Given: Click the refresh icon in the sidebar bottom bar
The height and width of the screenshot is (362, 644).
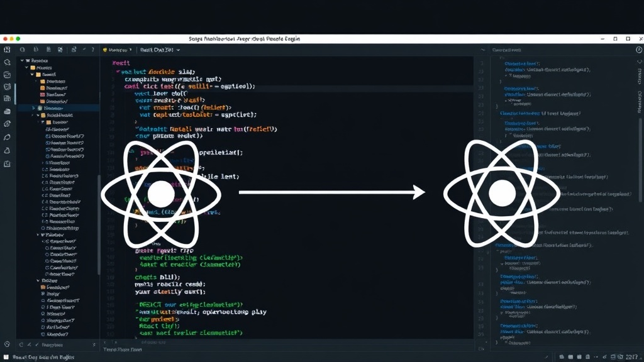Looking at the screenshot, I should (x=21, y=345).
